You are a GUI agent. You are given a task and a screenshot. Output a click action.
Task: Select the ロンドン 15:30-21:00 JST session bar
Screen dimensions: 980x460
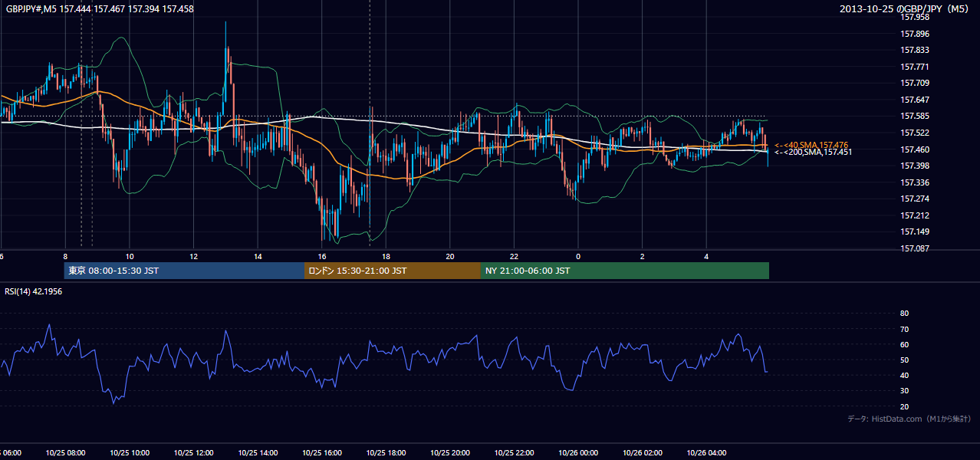pyautogui.click(x=393, y=271)
